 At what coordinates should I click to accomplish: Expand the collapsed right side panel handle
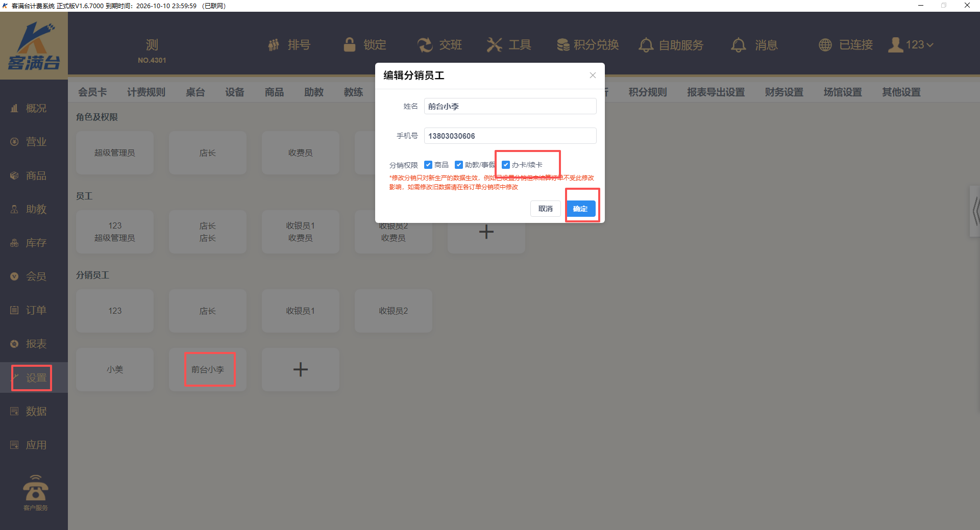975,211
